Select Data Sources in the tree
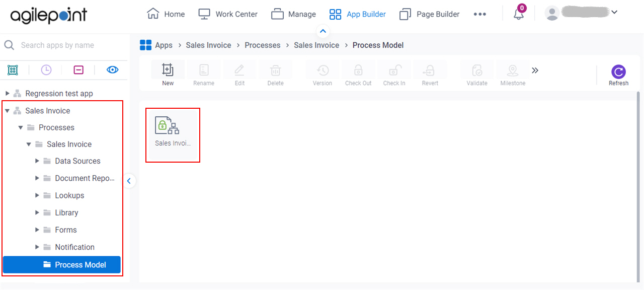This screenshot has width=644, height=290. (77, 161)
